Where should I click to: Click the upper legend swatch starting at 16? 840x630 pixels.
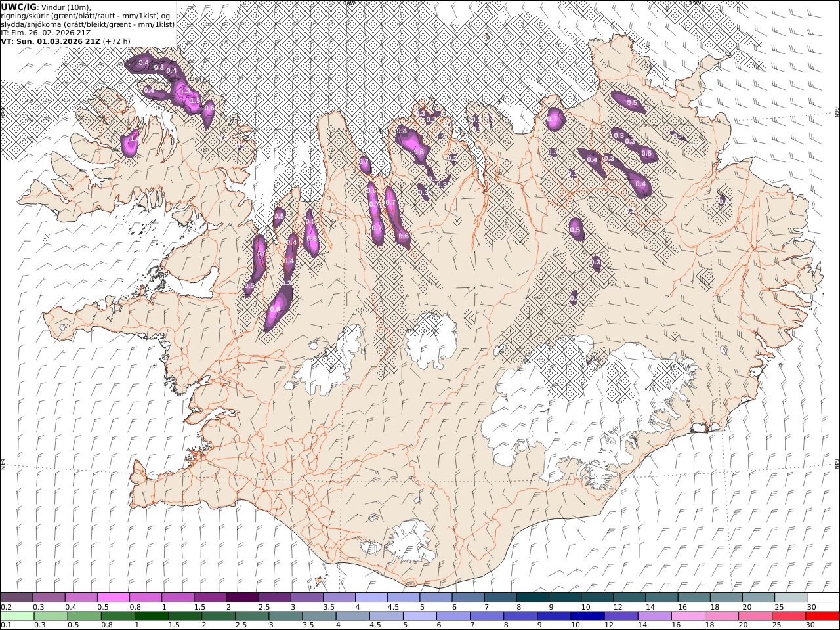click(693, 597)
